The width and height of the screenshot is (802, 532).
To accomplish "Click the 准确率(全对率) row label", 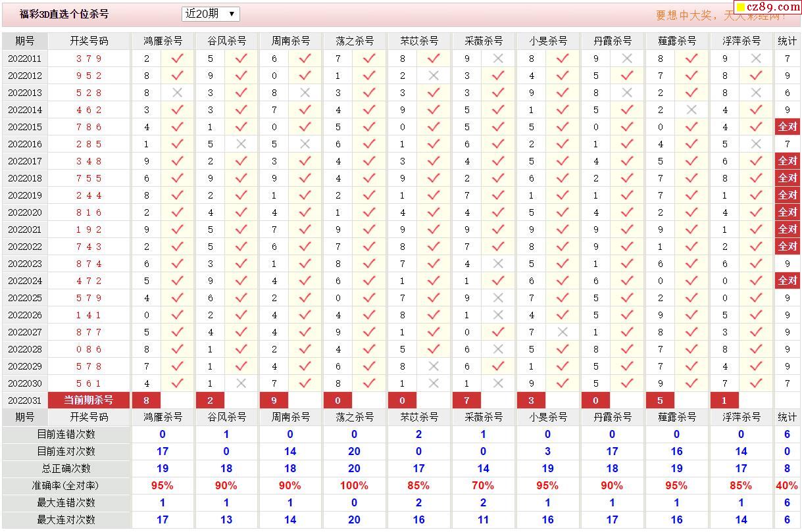I will click(x=66, y=485).
